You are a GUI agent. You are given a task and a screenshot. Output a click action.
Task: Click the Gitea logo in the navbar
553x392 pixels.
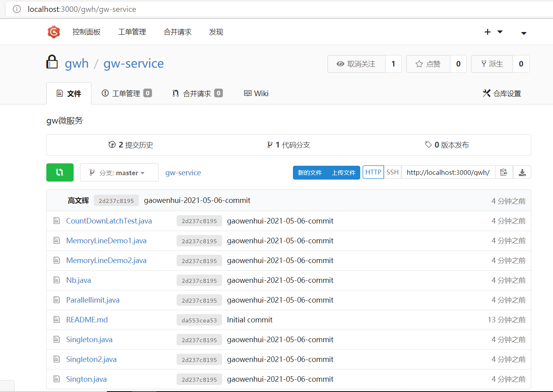click(53, 32)
